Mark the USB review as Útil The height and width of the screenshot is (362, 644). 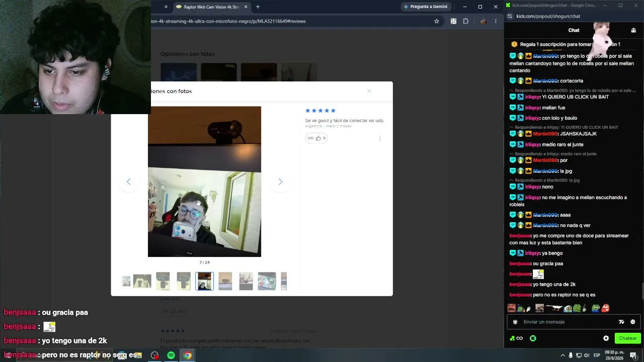coord(316,138)
